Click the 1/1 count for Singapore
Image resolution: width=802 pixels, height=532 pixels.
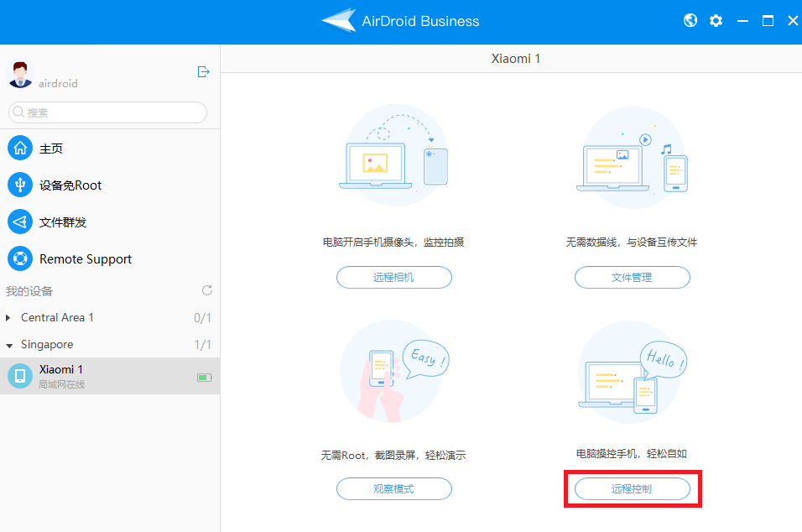[202, 345]
